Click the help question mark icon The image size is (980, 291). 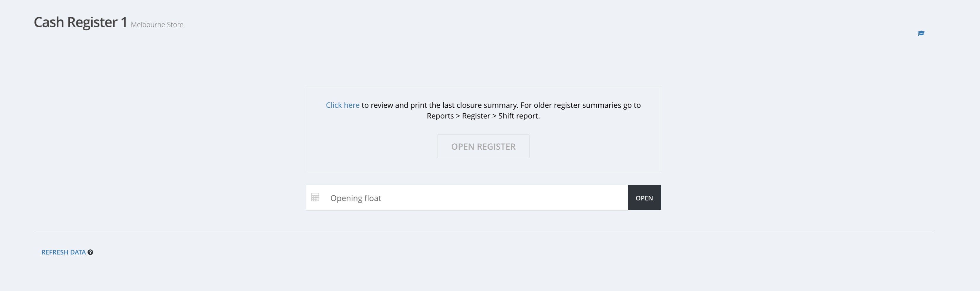[90, 252]
